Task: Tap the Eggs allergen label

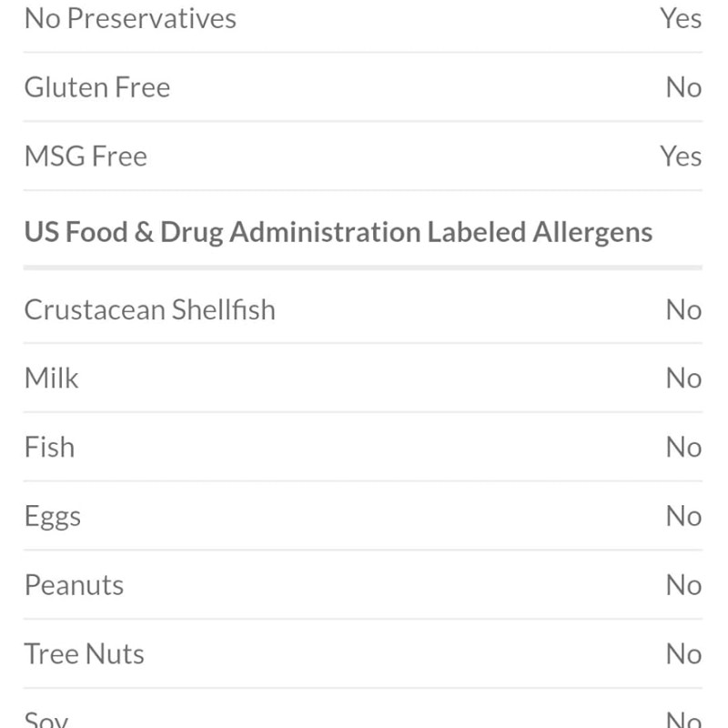Action: coord(53,517)
